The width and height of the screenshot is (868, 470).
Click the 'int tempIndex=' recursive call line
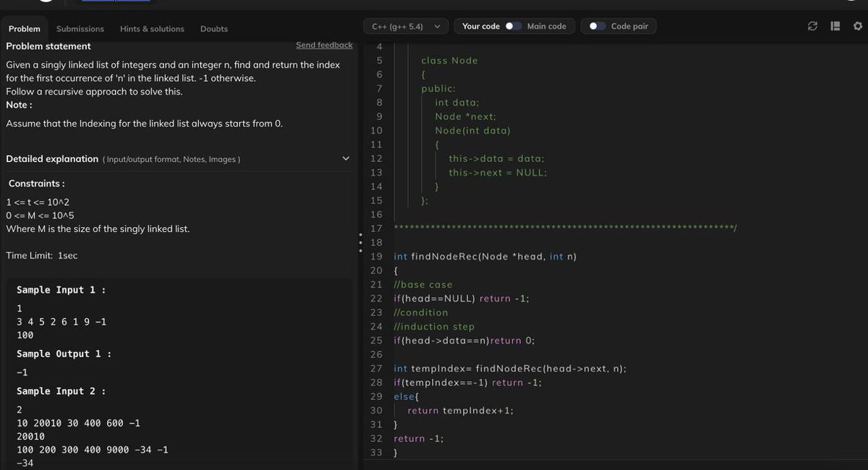tap(510, 369)
